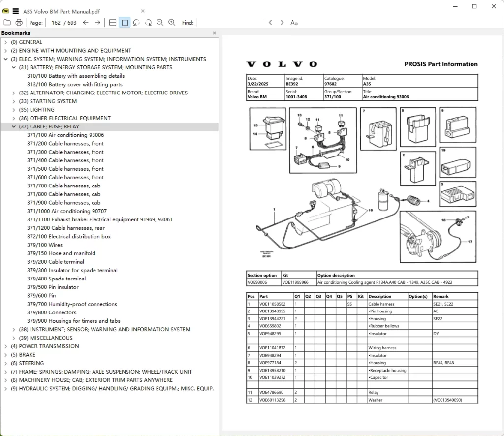
Task: Open 379/400 Spade terminal bookmark
Action: coord(56,279)
